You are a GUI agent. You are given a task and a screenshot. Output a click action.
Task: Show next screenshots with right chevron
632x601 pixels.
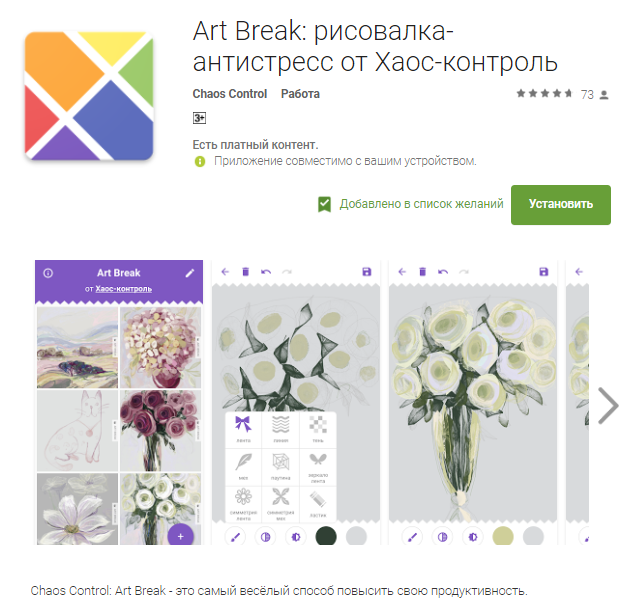click(x=608, y=406)
